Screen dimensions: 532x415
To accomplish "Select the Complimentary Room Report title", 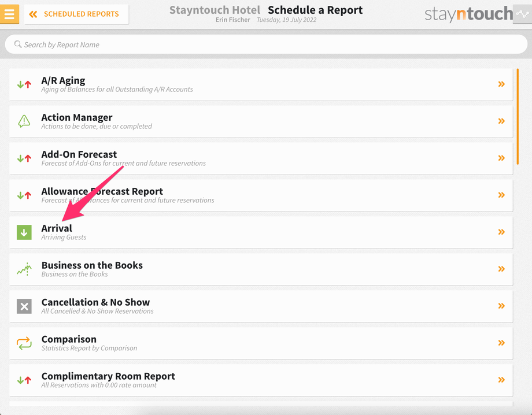I will (x=108, y=376).
